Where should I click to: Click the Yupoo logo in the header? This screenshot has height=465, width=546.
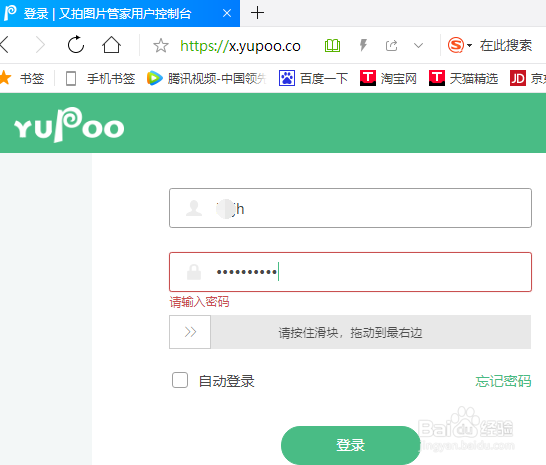tap(69, 125)
